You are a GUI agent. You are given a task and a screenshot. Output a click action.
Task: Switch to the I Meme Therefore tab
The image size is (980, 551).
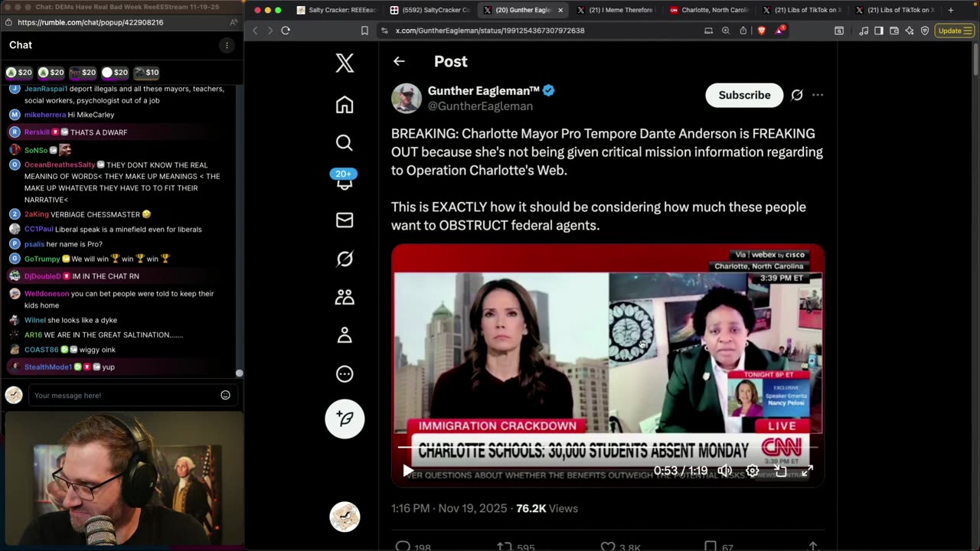[x=616, y=10]
